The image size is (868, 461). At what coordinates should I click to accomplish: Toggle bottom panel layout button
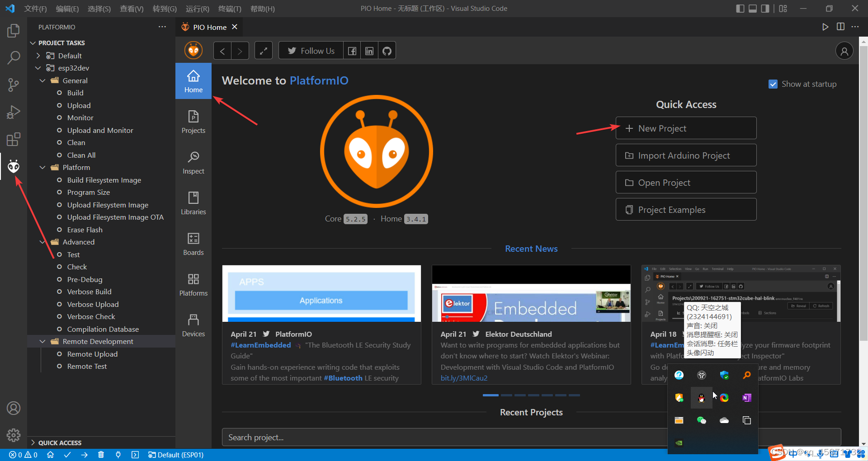[x=753, y=9]
